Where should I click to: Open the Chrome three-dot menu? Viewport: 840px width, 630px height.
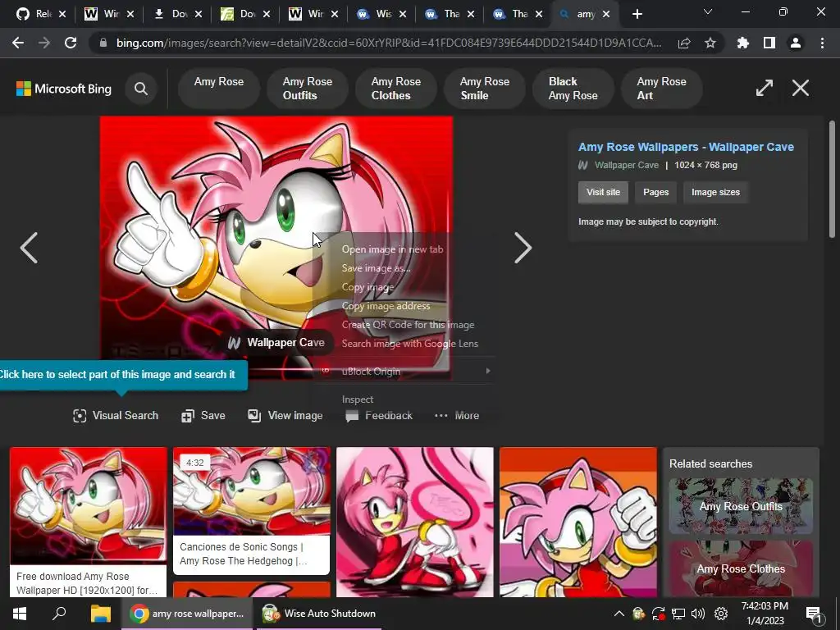822,43
